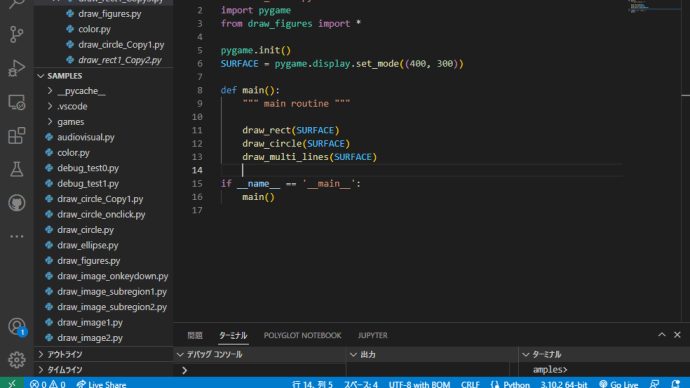Change encoding UTF-8 with BOM
The height and width of the screenshot is (388, 690).
419,384
